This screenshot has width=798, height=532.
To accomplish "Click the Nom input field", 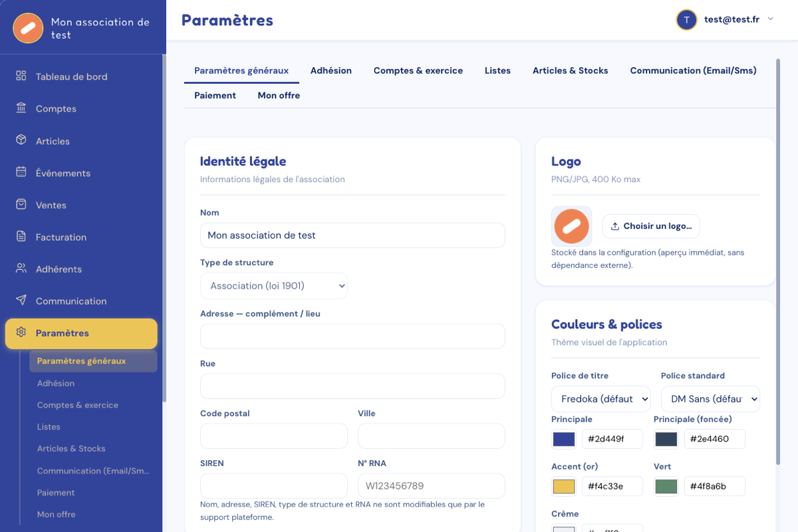I will (x=352, y=235).
